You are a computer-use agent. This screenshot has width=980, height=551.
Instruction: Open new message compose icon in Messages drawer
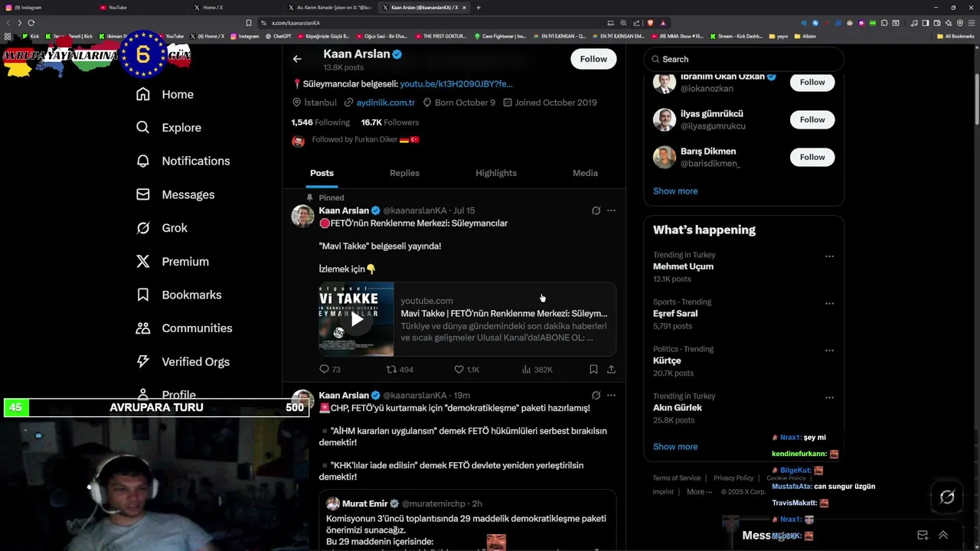[x=923, y=535]
